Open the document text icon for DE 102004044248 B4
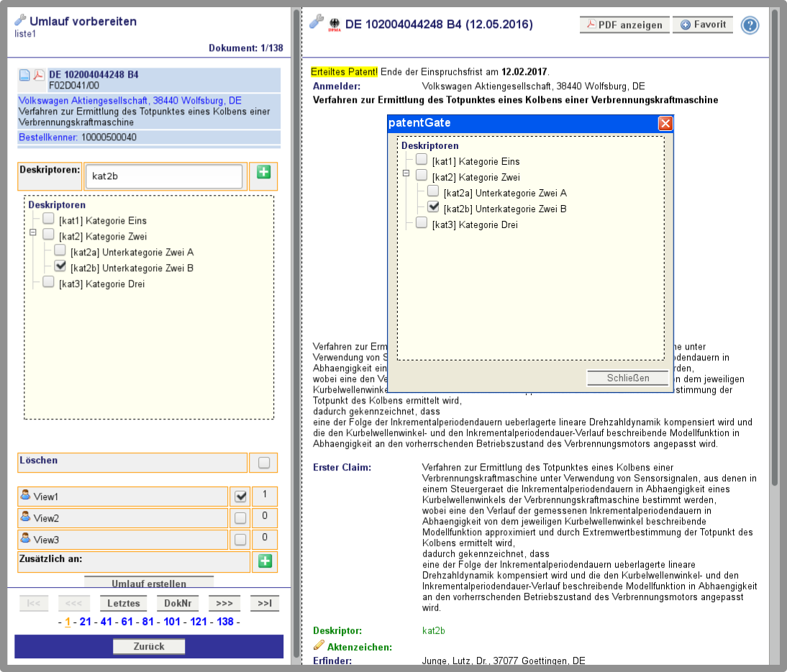The width and height of the screenshot is (787, 672). 24,76
